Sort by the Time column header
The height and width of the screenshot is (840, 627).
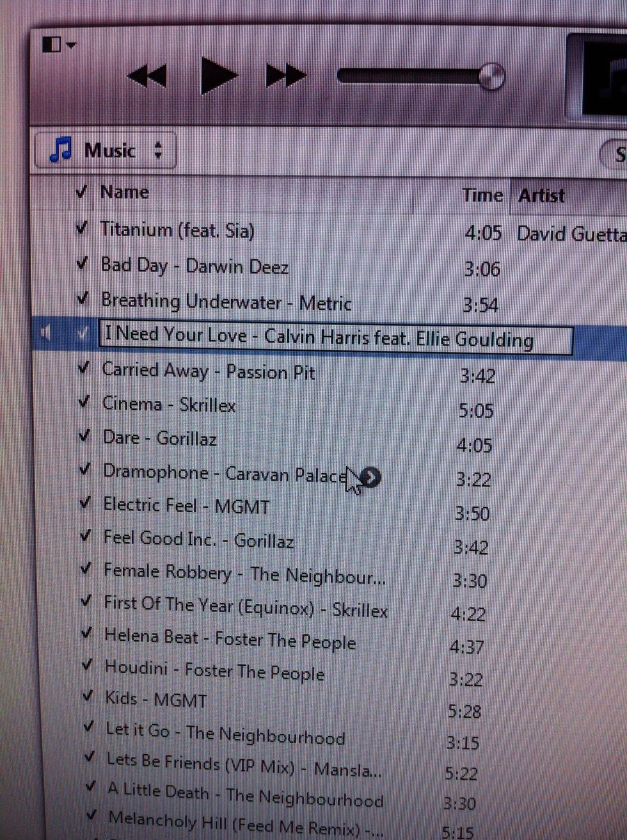pyautogui.click(x=482, y=195)
